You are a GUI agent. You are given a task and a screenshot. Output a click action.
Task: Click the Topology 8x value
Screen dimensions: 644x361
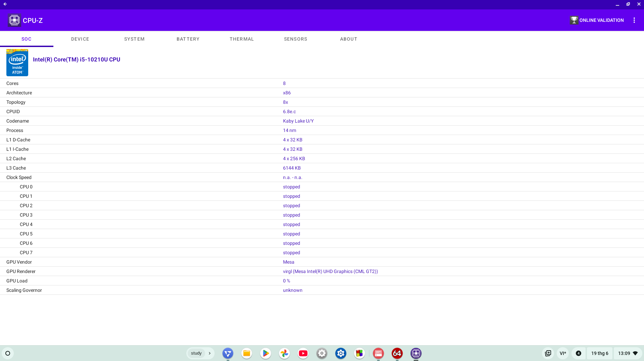click(285, 102)
